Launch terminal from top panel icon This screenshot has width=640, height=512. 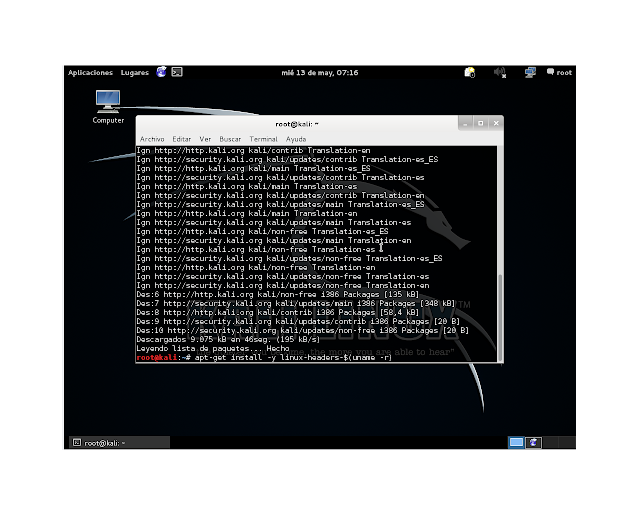click(x=177, y=72)
